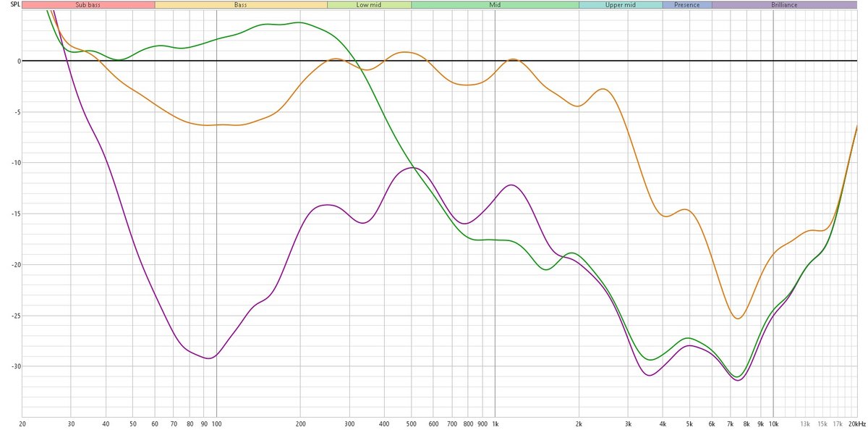
Task: Click the 0 dB reference line
Action: 434,60
